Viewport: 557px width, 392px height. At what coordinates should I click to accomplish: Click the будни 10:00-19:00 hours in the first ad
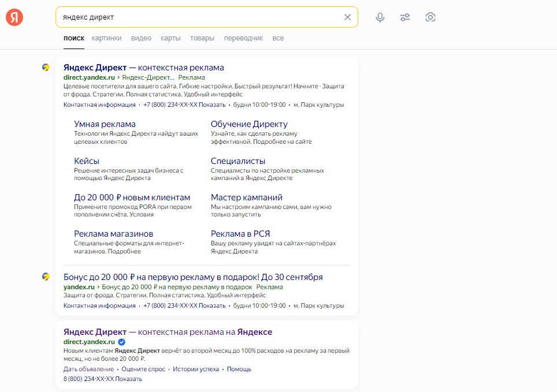(x=259, y=104)
